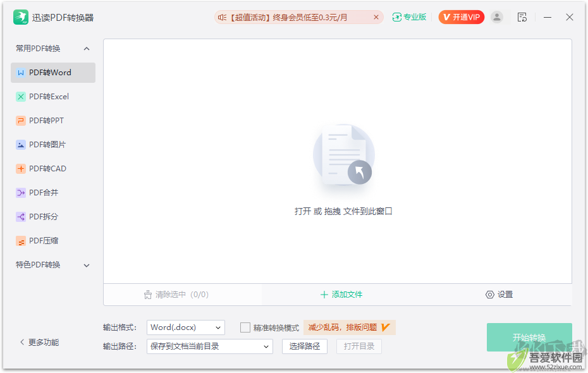Click the 打开目录 button
Image resolution: width=588 pixels, height=373 pixels.
click(359, 346)
